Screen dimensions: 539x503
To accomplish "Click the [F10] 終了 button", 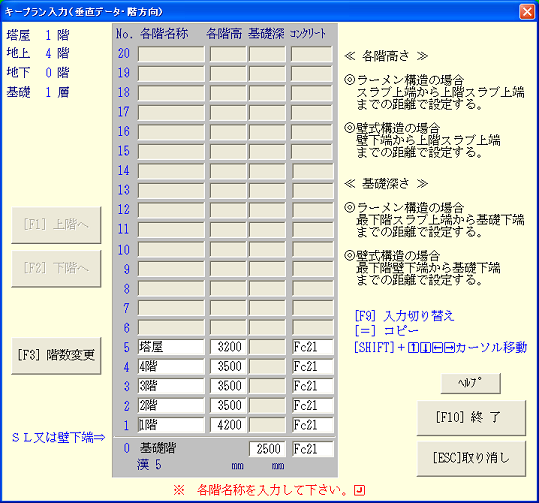I will (471, 418).
